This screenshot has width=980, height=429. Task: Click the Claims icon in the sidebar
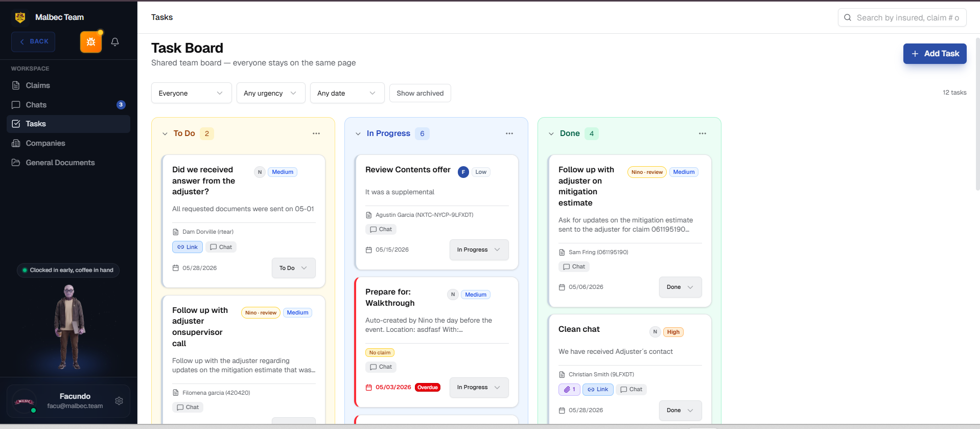16,85
